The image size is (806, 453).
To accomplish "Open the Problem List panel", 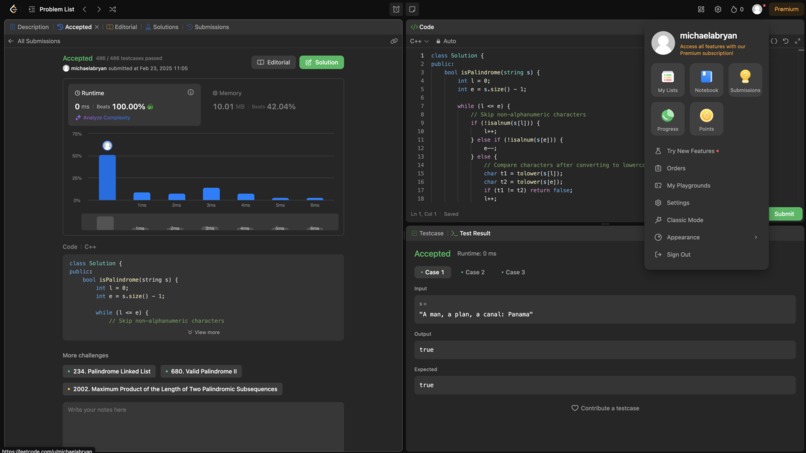I will [x=51, y=9].
